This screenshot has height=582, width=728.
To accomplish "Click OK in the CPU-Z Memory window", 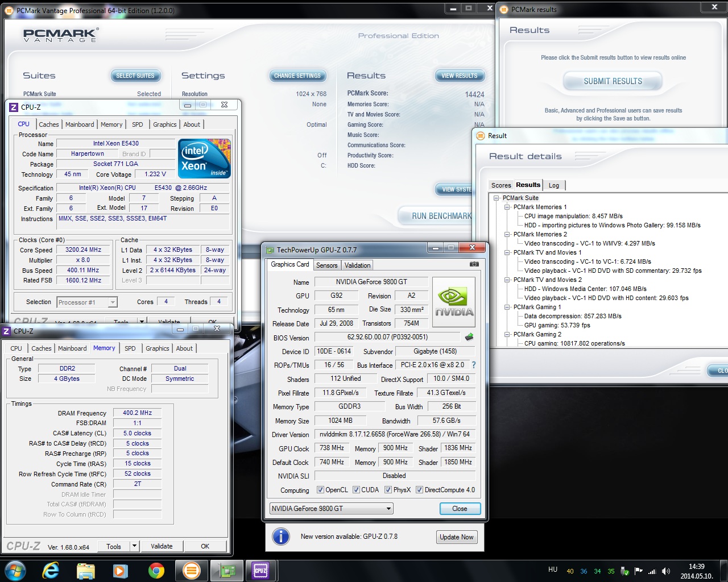I will (205, 546).
